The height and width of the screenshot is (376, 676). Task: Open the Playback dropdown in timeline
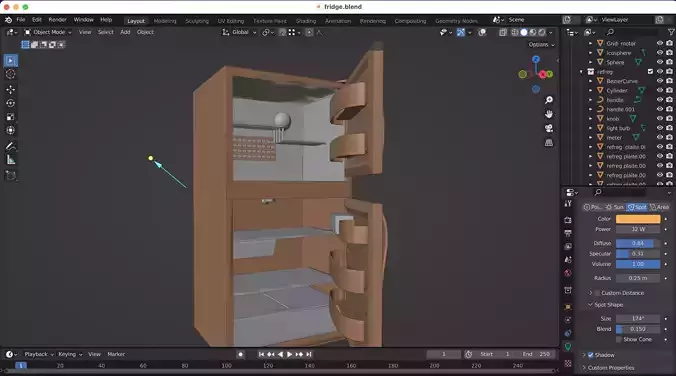(39, 354)
